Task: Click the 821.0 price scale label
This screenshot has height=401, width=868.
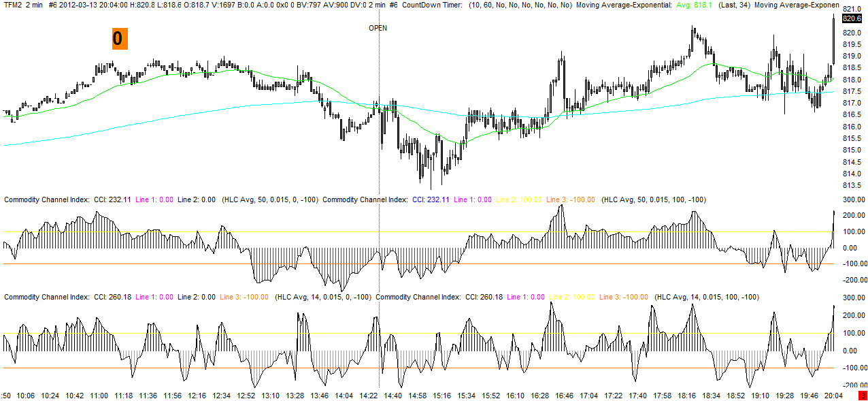Action: click(x=852, y=9)
